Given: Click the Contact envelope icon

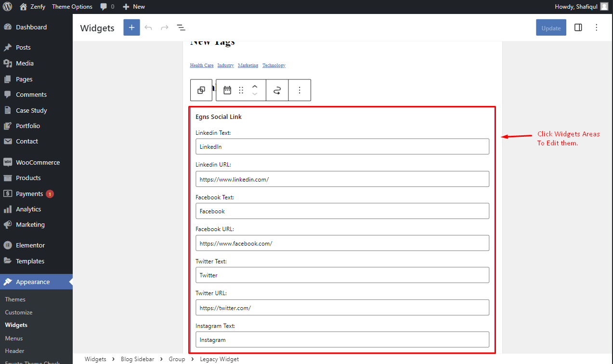Looking at the screenshot, I should (x=8, y=141).
